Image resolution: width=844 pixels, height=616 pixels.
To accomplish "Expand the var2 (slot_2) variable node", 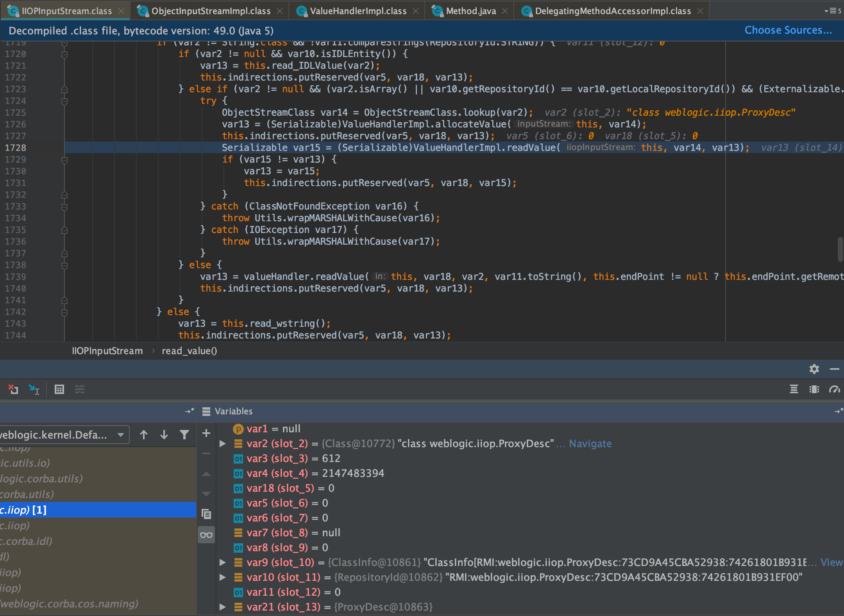I will 223,443.
